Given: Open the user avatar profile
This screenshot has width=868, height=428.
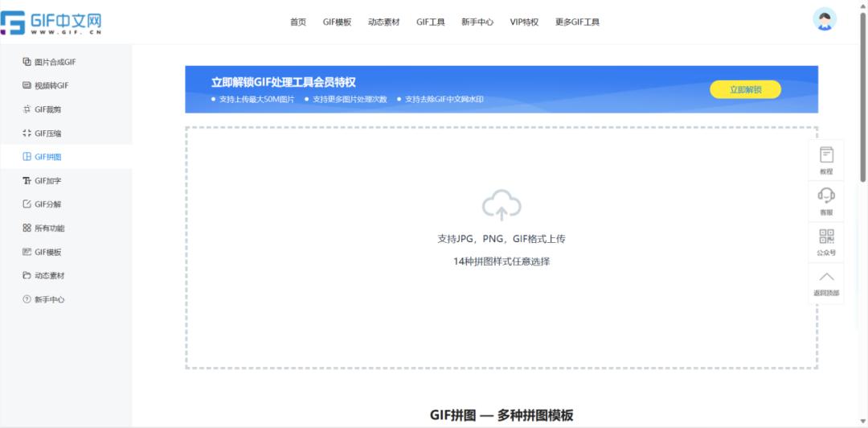Looking at the screenshot, I should coord(825,19).
